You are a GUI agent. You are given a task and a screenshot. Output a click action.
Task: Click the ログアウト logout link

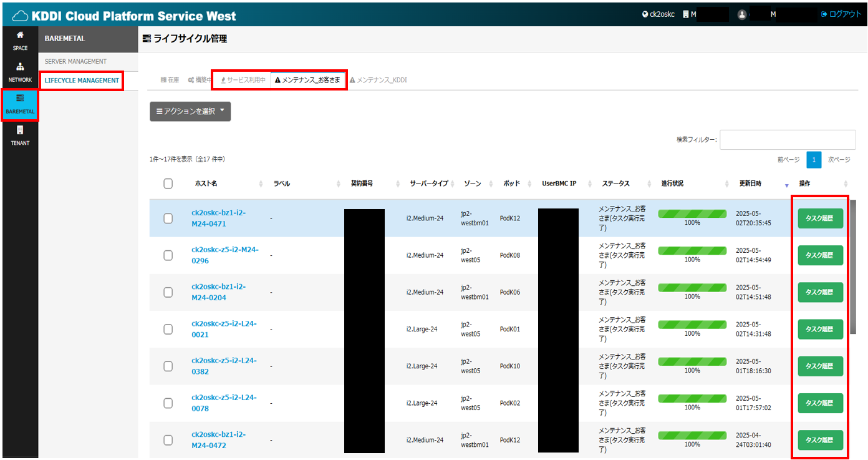841,14
